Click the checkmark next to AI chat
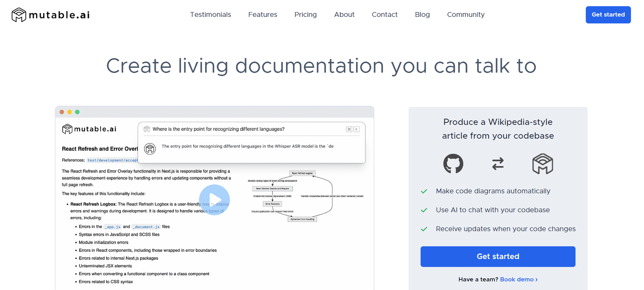The width and height of the screenshot is (644, 290). 424,210
